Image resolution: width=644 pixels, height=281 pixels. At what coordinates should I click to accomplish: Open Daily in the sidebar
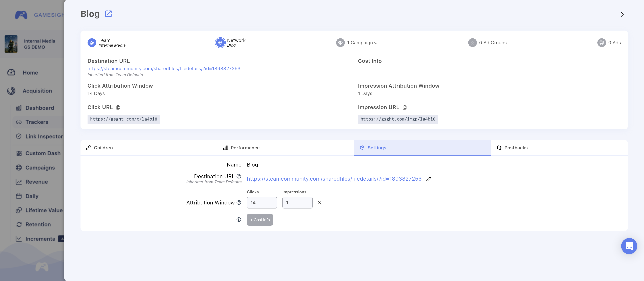click(32, 196)
